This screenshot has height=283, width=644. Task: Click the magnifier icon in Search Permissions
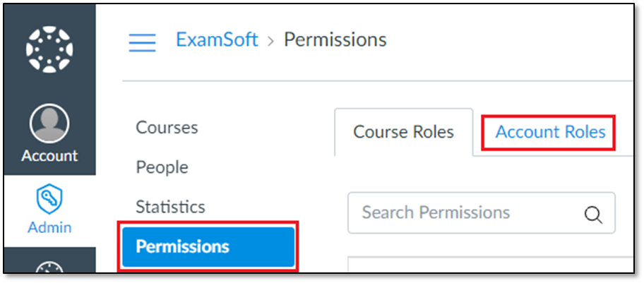[x=593, y=215]
